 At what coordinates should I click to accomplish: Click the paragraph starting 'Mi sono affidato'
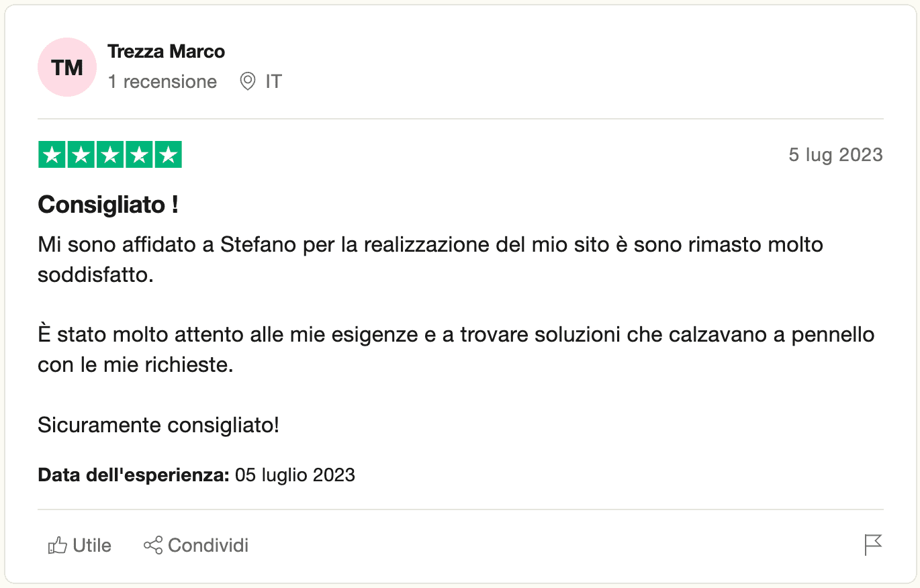coord(430,260)
